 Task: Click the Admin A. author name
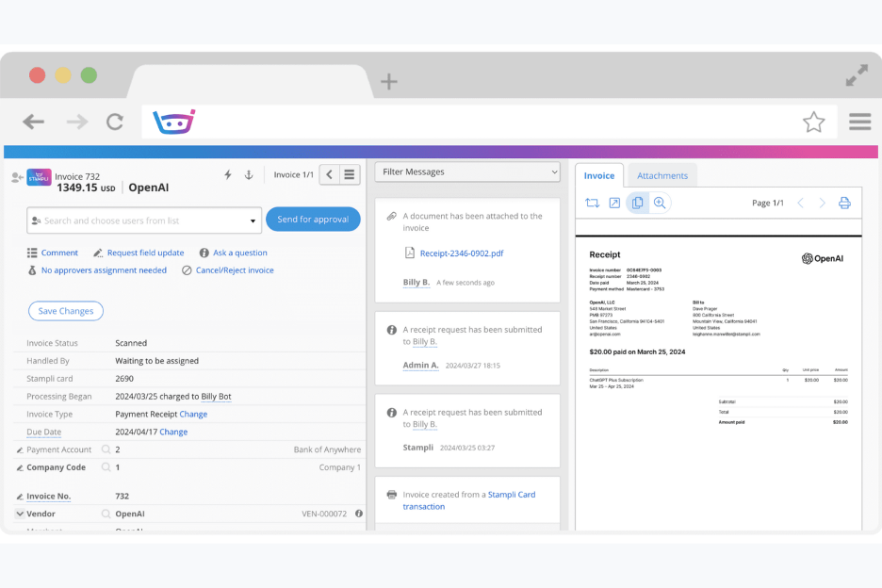420,365
